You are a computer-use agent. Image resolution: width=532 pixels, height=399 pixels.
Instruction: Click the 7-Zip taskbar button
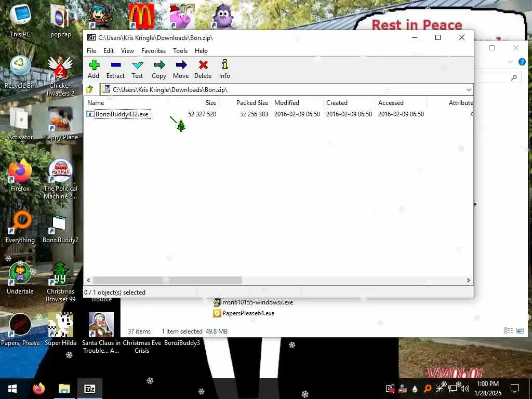point(89,389)
